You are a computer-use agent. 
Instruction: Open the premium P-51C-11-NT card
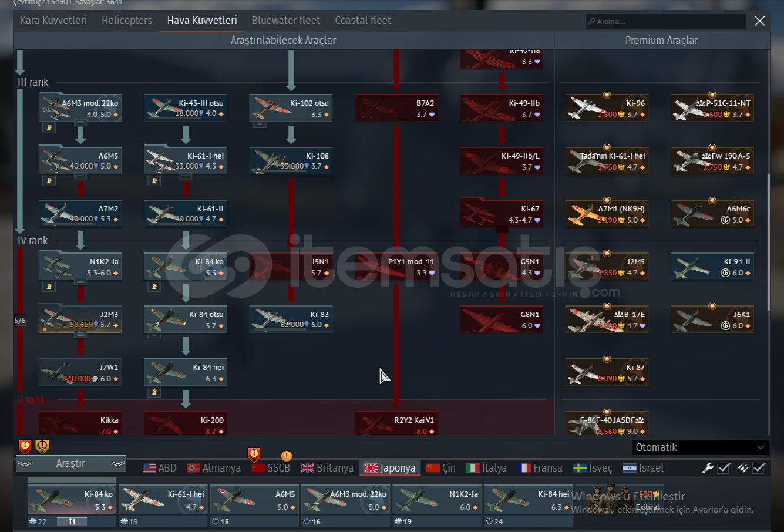click(x=712, y=108)
